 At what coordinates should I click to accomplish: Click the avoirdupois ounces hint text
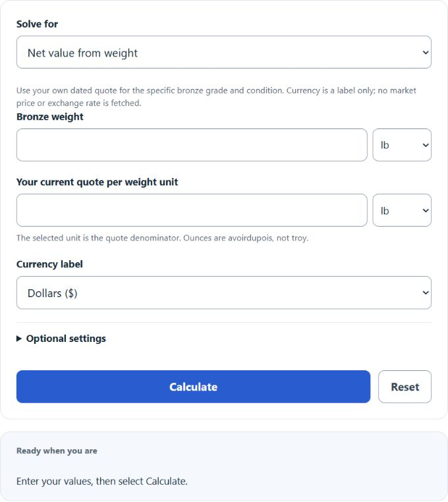[162, 238]
